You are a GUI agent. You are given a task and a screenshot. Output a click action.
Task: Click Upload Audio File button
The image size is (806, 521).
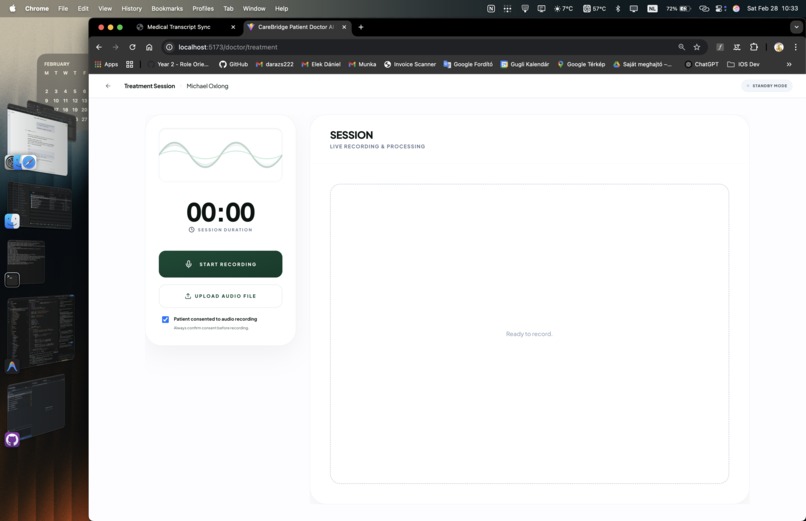pyautogui.click(x=220, y=296)
